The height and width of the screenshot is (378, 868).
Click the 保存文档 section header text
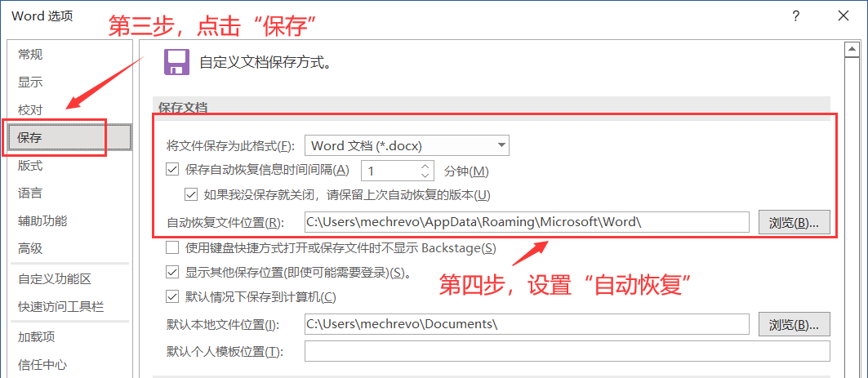(x=183, y=107)
